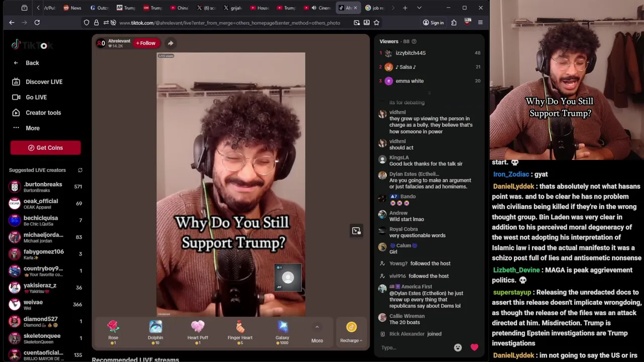The image size is (644, 362).
Task: Click the share arrow icon beside Follow
Action: pyautogui.click(x=171, y=43)
